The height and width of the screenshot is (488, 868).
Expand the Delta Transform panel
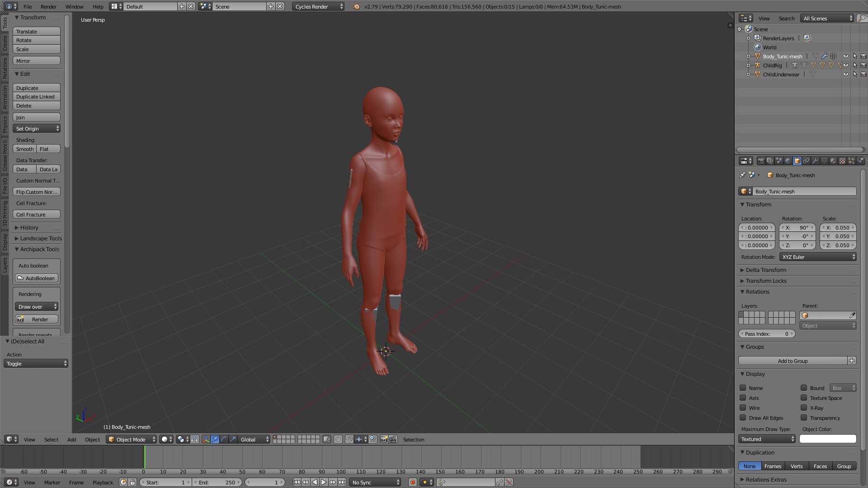pos(766,270)
